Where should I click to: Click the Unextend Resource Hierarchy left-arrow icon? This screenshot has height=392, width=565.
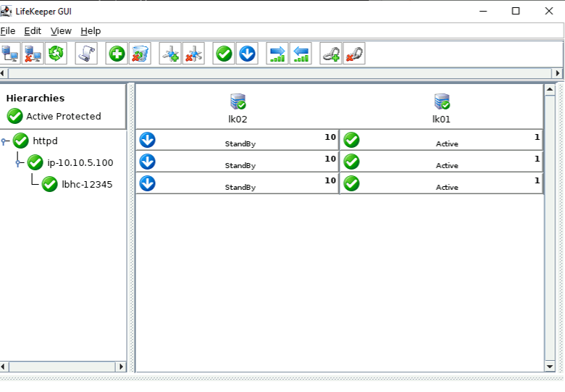[301, 54]
